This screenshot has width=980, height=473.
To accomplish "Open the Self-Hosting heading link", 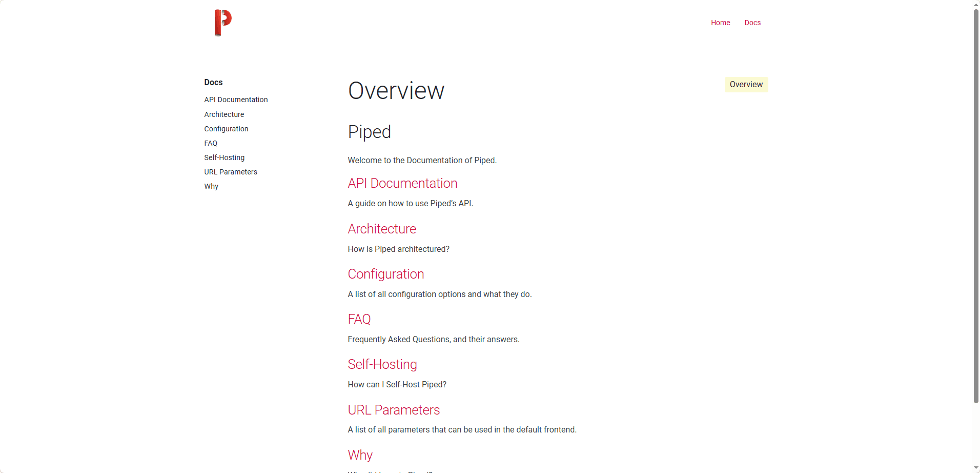I will point(382,364).
